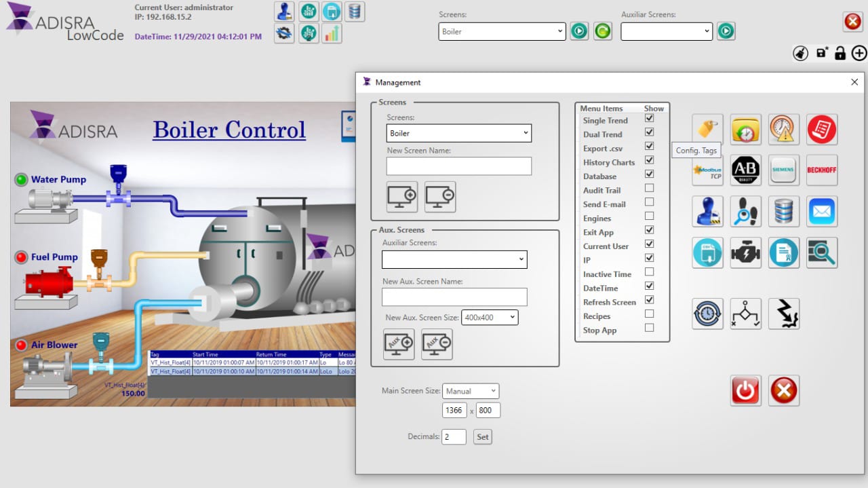Viewport: 868px width, 488px height.
Task: Toggle the Exit App checkbox
Action: coord(649,230)
